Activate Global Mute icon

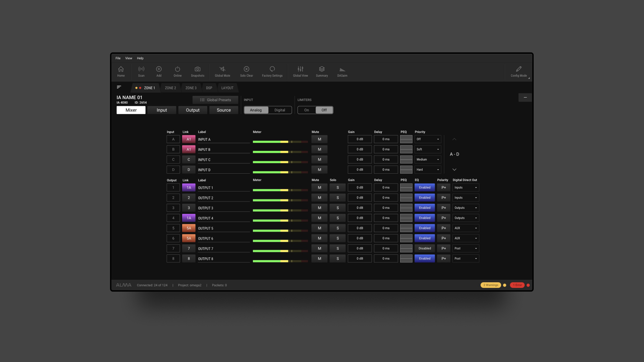[222, 71]
